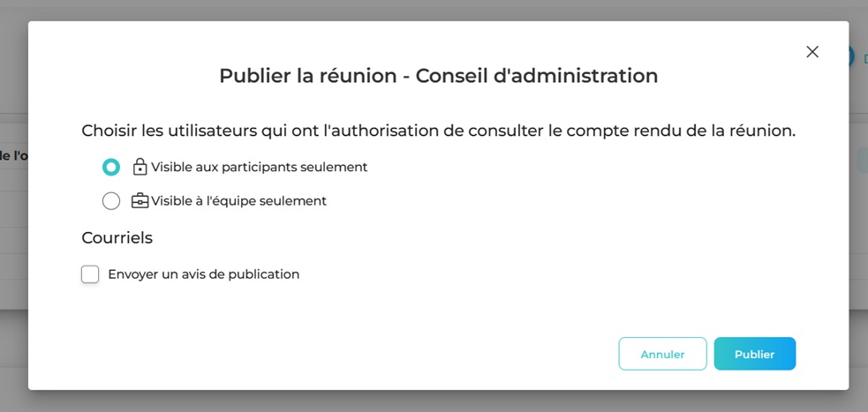Click the partially hidden 'de l'o' header text

pyautogui.click(x=14, y=155)
